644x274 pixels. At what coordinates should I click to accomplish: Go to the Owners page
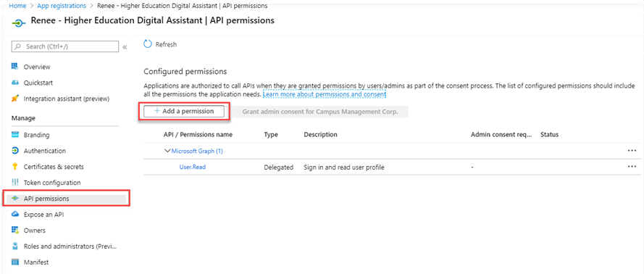pos(35,230)
